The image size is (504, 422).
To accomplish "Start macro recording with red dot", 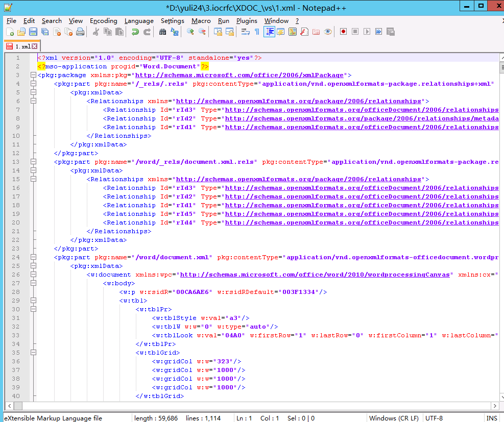I will pyautogui.click(x=343, y=32).
